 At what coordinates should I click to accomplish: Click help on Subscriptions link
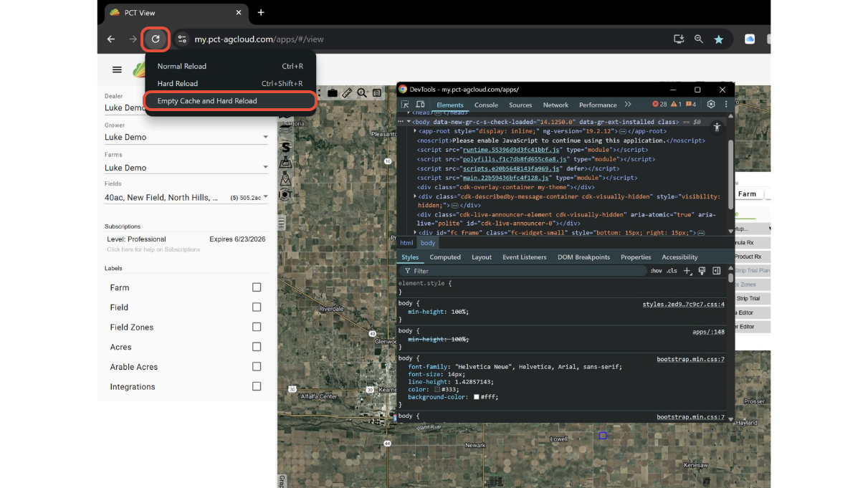click(153, 249)
